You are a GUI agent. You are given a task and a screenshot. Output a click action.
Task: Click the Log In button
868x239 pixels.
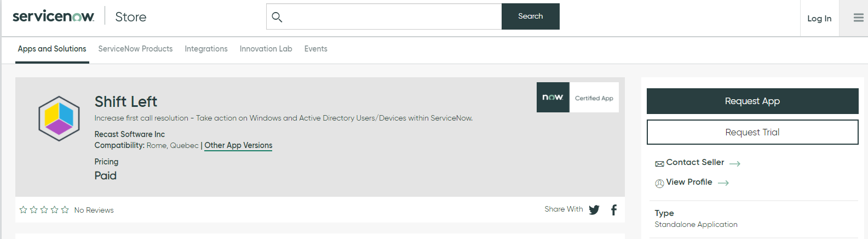point(819,19)
